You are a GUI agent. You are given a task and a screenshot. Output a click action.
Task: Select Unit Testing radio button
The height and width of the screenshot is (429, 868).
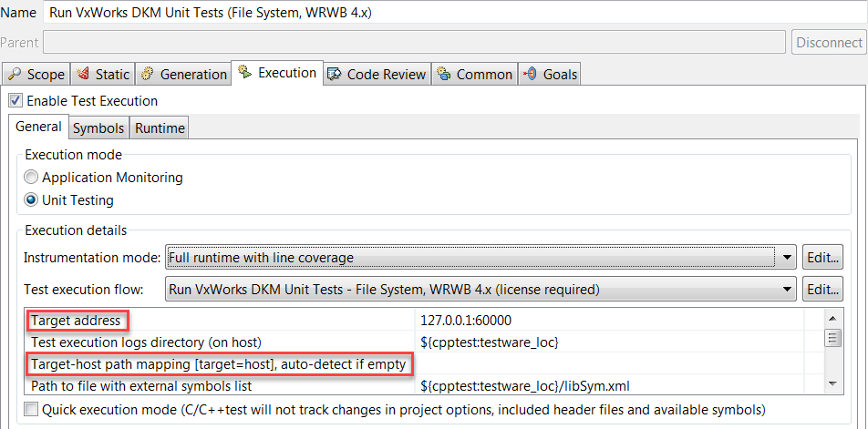coord(32,199)
